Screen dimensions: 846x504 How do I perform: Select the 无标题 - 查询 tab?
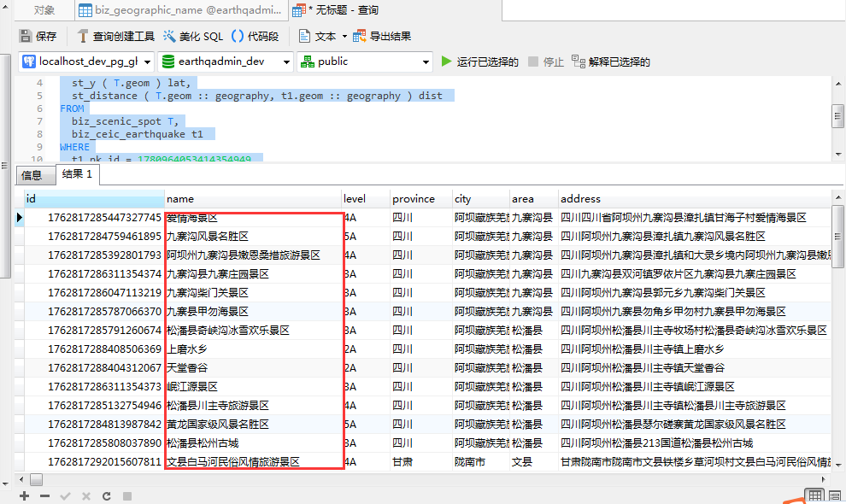coord(397,10)
